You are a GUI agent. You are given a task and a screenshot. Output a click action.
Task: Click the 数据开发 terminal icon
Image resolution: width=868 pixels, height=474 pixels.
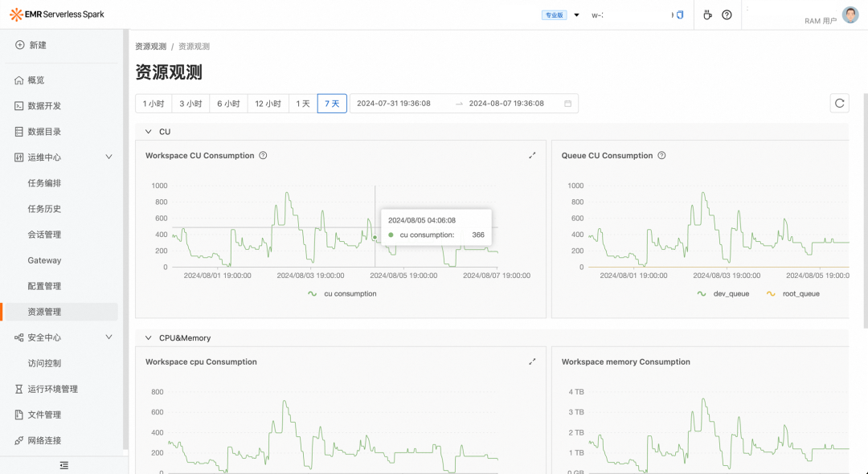click(x=18, y=105)
